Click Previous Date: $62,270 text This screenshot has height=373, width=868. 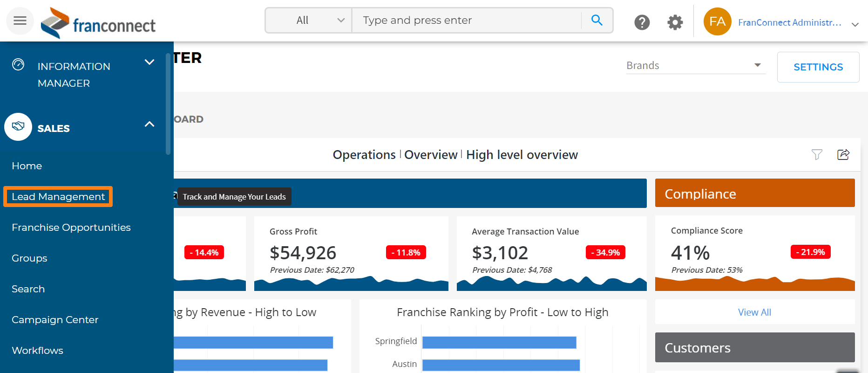(x=312, y=270)
